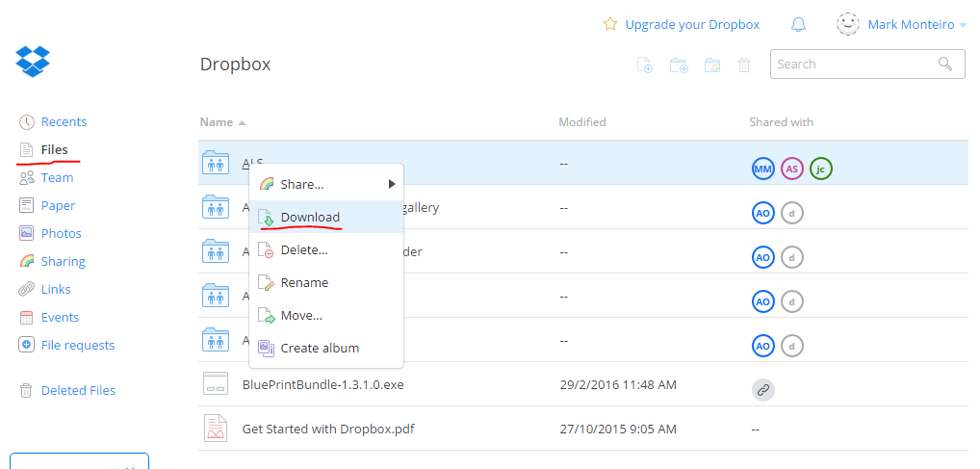Choose Download in context menu

point(326,217)
